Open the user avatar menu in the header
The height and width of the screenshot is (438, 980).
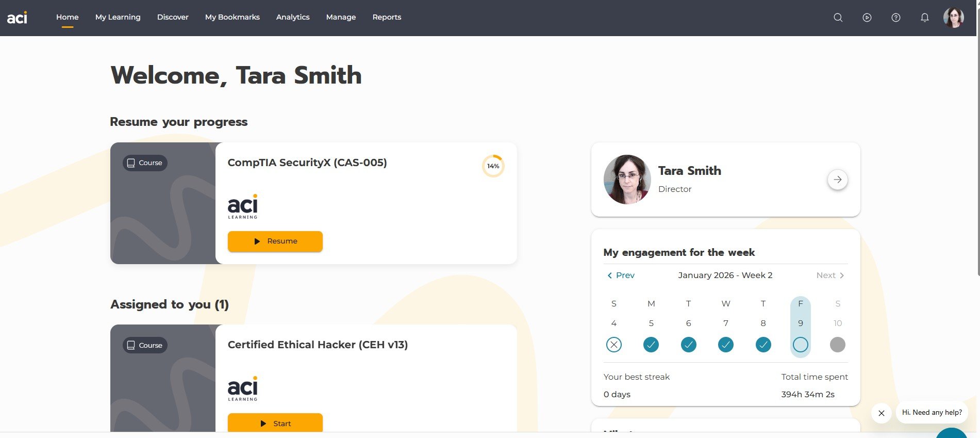point(954,18)
